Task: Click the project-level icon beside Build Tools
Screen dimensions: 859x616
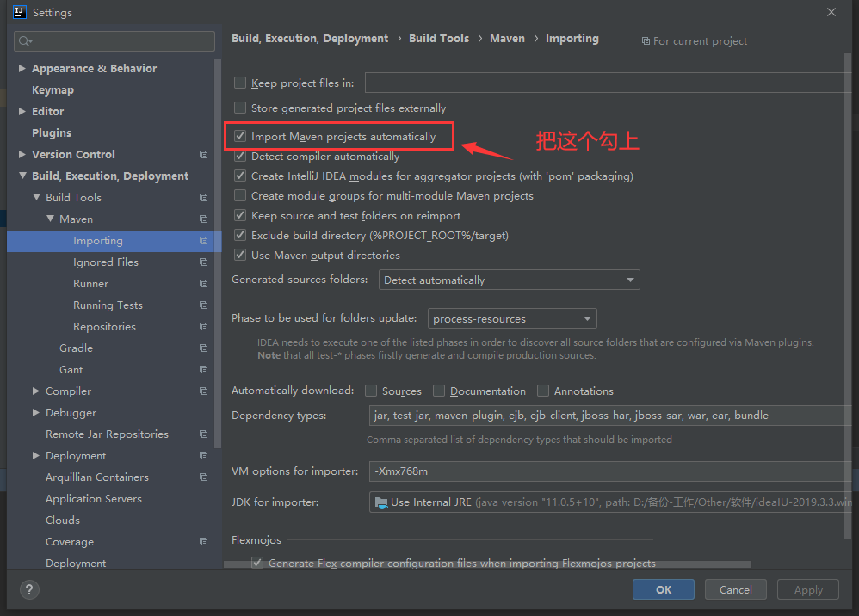Action: 204,197
